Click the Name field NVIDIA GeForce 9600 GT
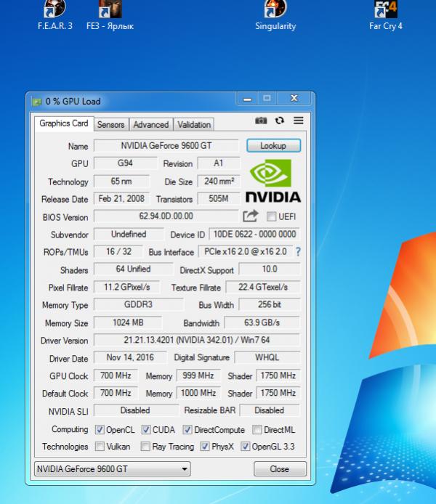The width and height of the screenshot is (436, 504). click(x=166, y=145)
